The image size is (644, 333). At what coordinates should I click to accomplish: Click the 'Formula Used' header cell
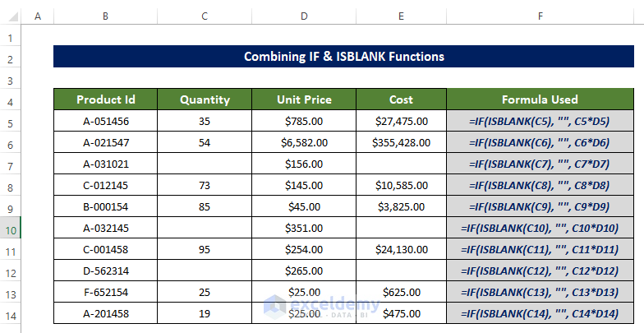(540, 99)
